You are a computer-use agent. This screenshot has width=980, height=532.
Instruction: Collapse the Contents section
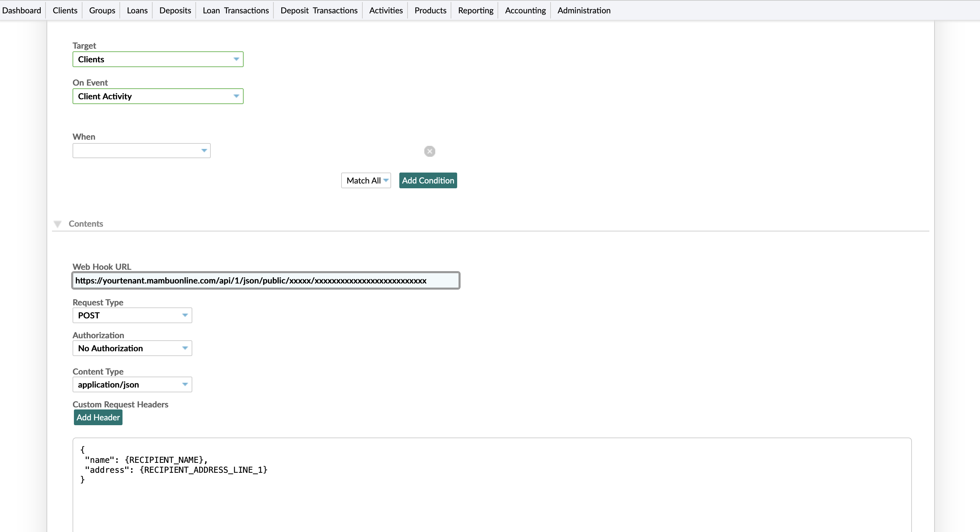57,224
